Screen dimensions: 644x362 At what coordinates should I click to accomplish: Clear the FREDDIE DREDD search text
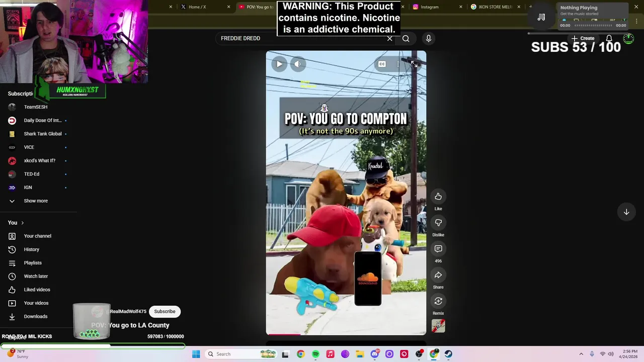tap(389, 38)
